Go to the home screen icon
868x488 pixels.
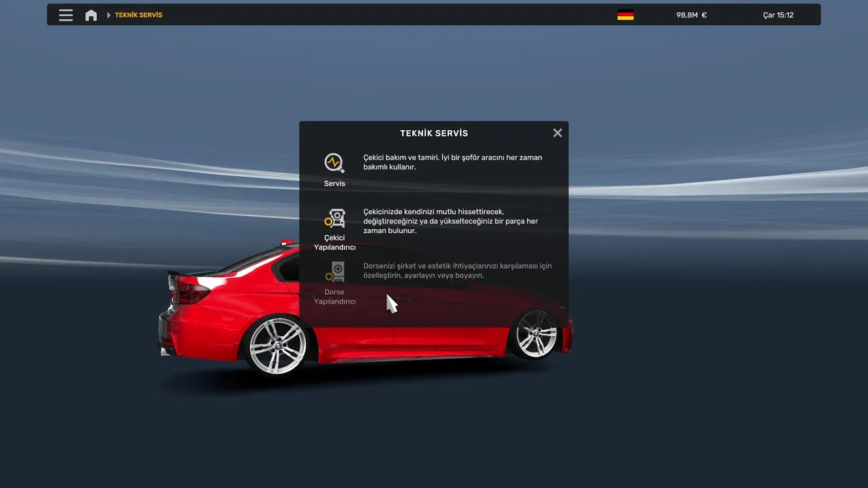[x=91, y=15]
